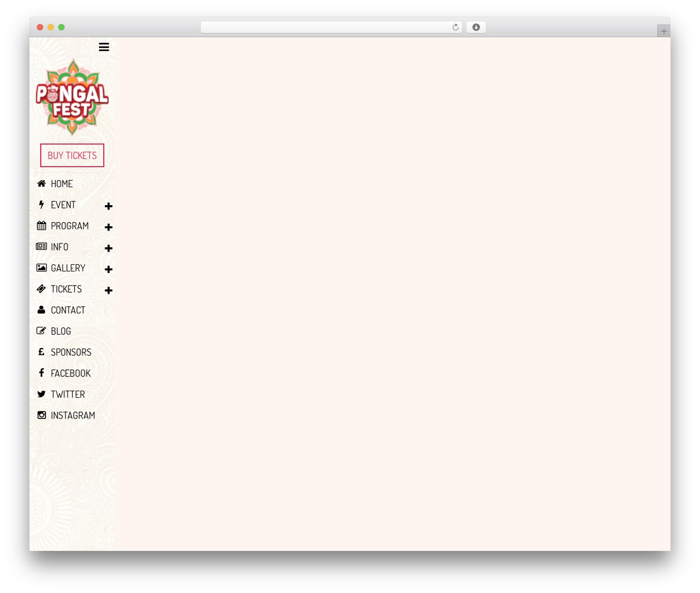Click the Twitter bird icon
The width and height of the screenshot is (700, 593).
point(42,394)
